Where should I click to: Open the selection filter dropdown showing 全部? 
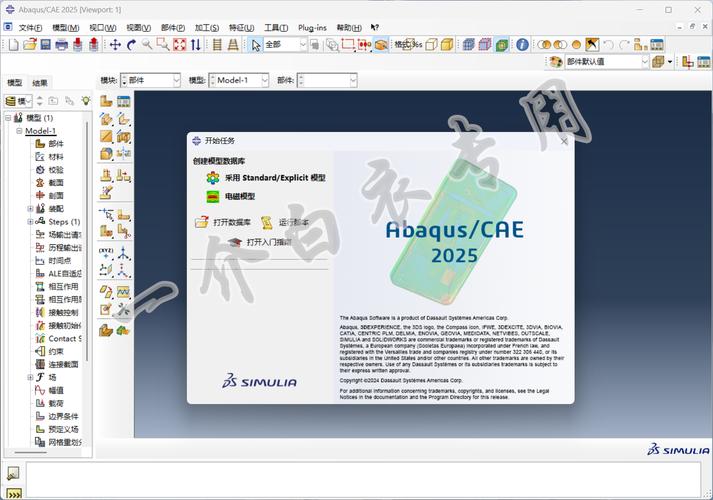coord(285,45)
